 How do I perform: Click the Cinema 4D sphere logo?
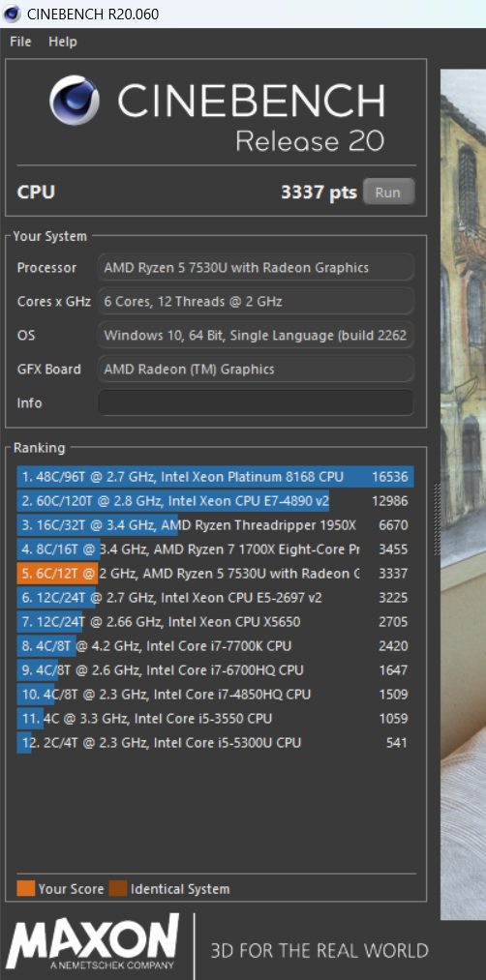point(75,101)
